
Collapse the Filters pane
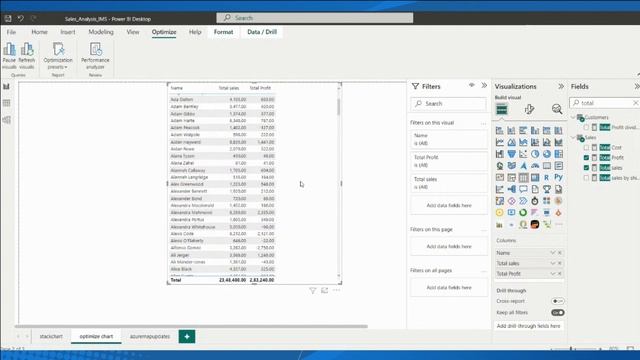coord(484,86)
